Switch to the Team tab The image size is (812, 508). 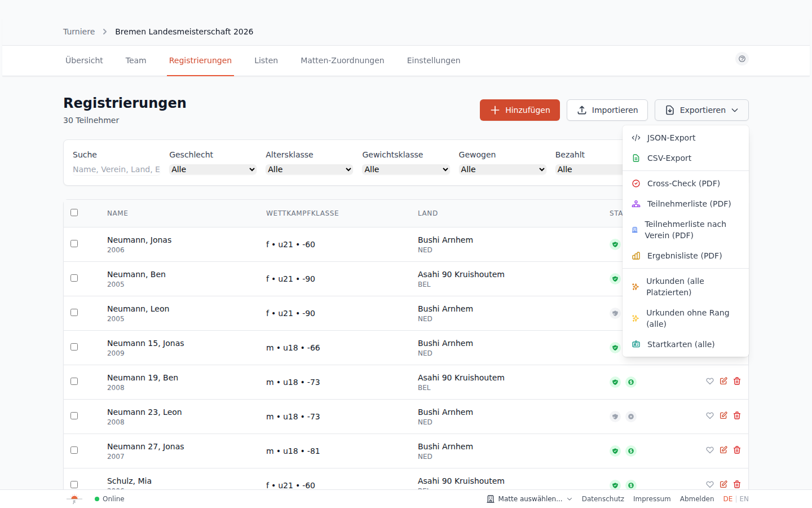click(x=136, y=60)
